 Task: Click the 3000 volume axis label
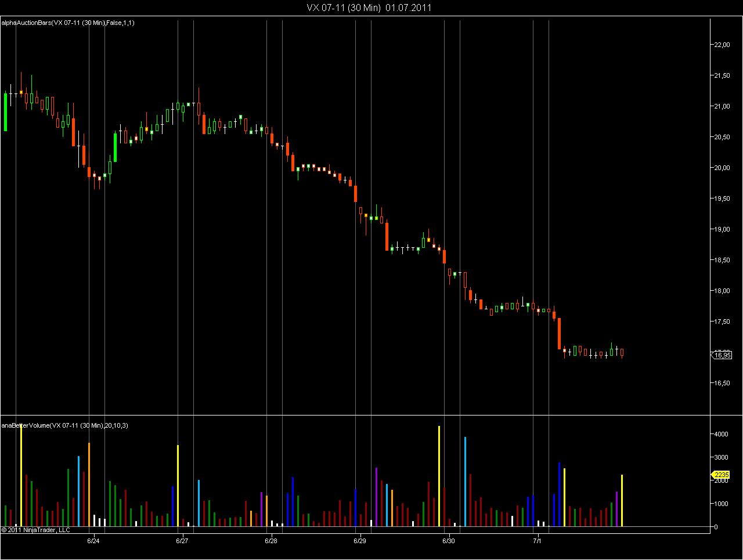722,457
